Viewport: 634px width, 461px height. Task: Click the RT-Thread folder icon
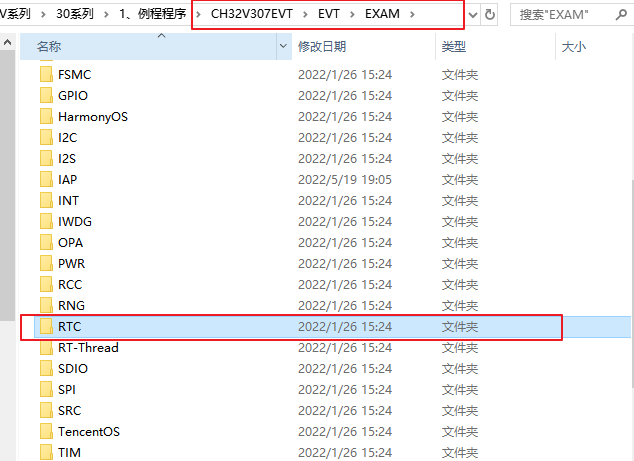[45, 348]
